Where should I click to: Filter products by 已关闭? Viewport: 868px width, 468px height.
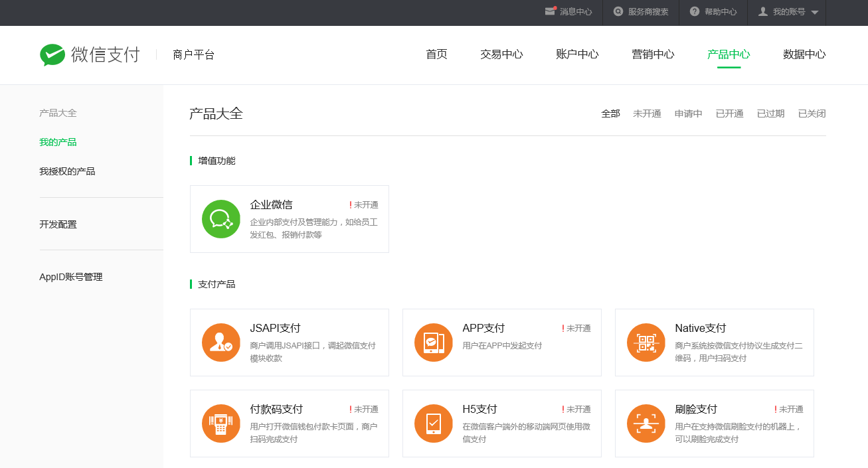(812, 114)
